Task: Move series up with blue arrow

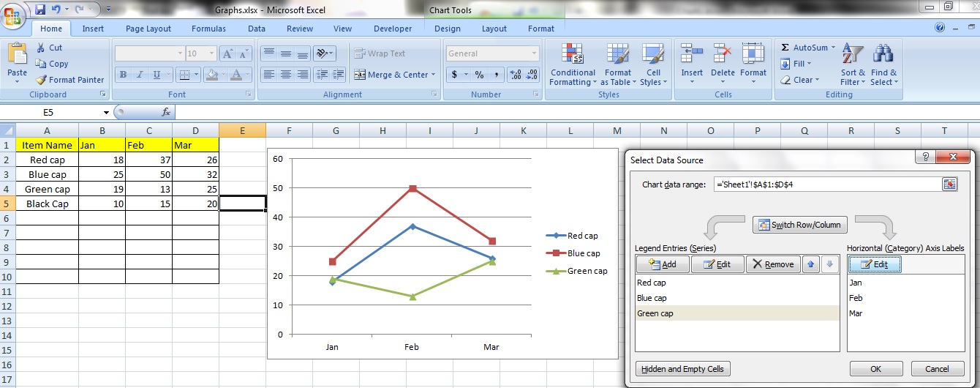Action: (x=811, y=264)
